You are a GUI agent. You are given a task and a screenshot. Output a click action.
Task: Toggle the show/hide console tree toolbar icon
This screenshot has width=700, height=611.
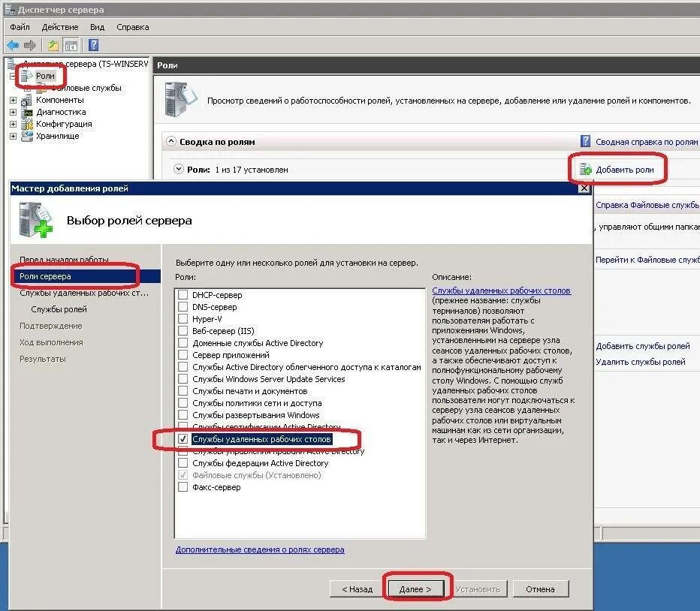(x=71, y=45)
